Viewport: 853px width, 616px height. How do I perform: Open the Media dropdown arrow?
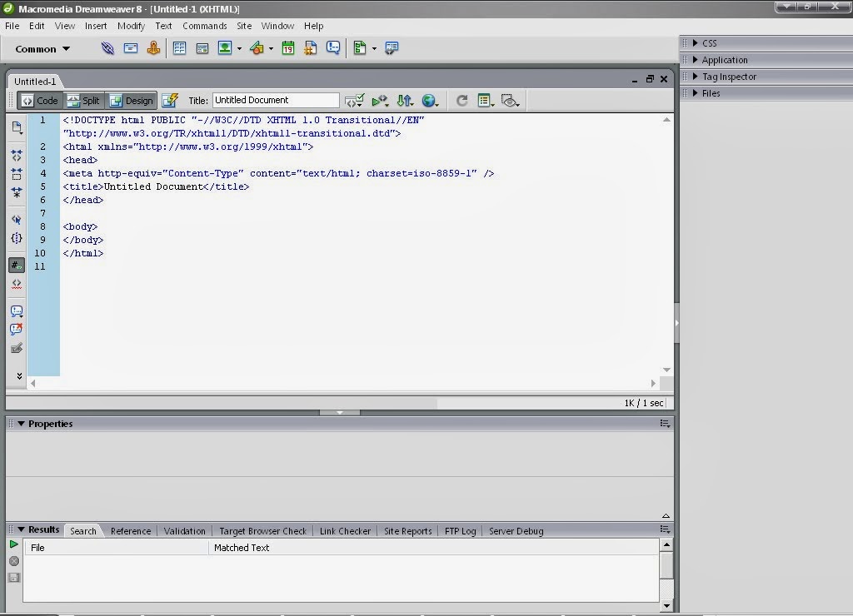[x=271, y=49]
